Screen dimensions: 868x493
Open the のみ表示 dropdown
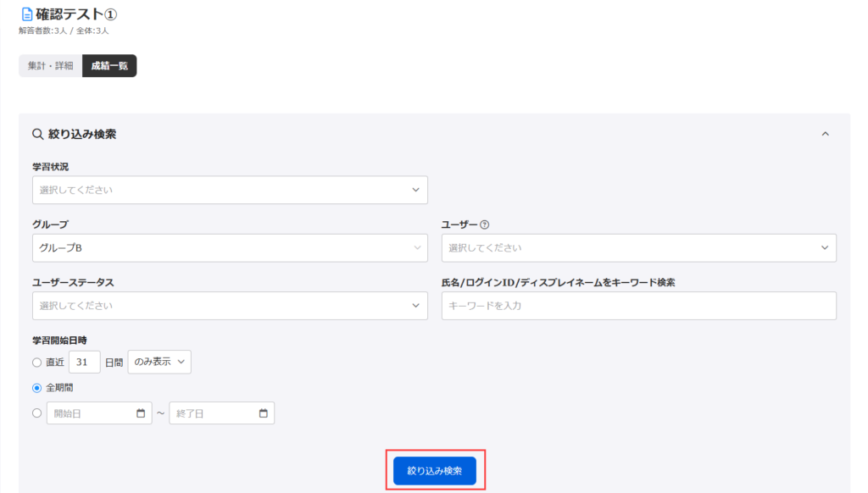[159, 362]
